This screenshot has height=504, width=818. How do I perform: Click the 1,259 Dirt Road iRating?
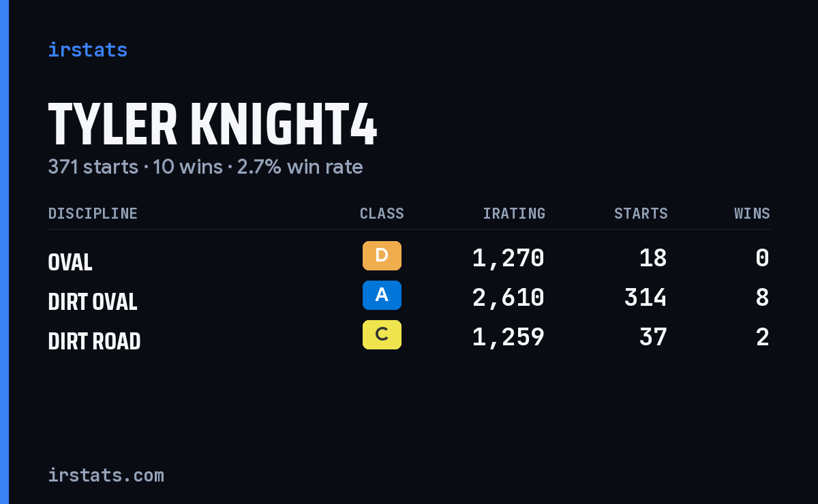pyautogui.click(x=509, y=337)
